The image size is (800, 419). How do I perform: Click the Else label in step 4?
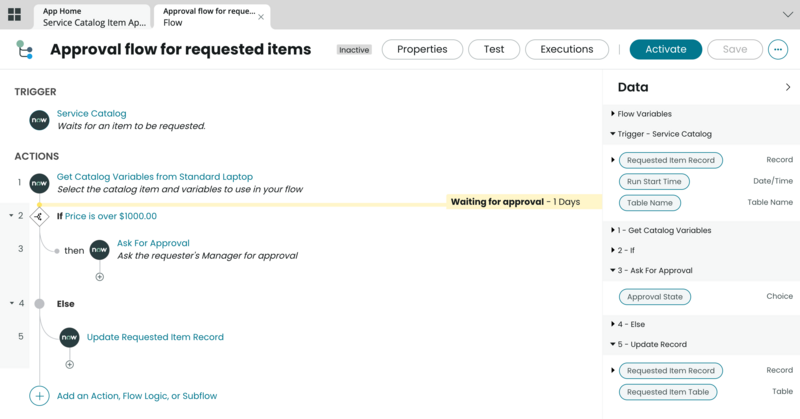click(x=65, y=304)
